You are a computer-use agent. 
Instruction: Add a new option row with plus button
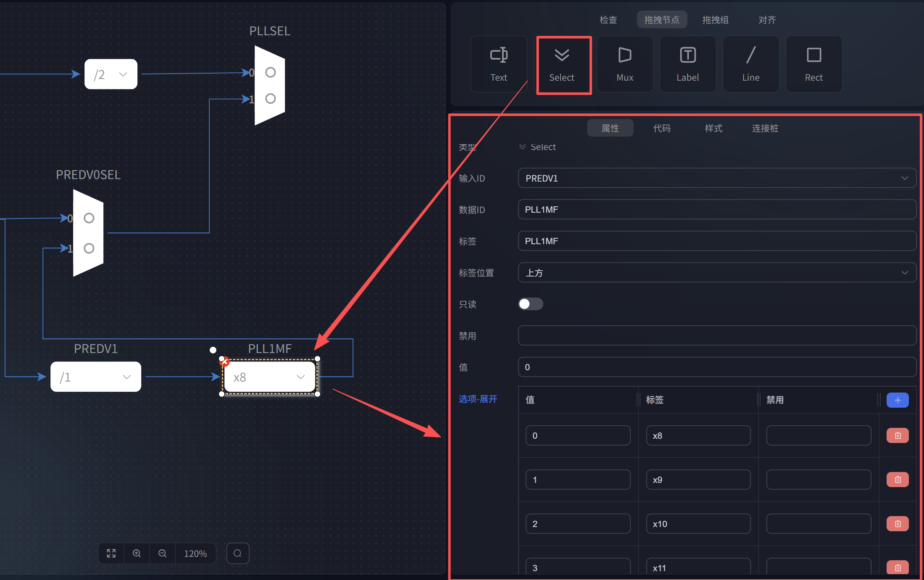point(898,400)
